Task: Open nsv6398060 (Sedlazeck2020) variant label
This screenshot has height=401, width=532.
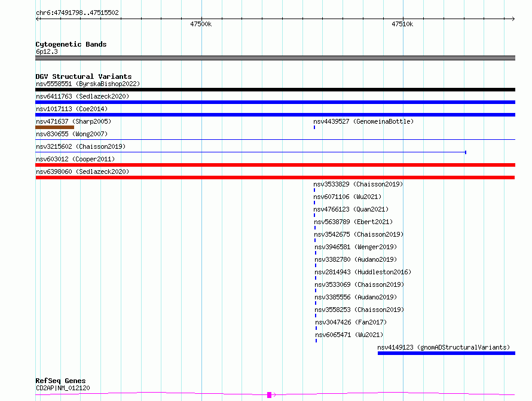Action: pos(82,172)
